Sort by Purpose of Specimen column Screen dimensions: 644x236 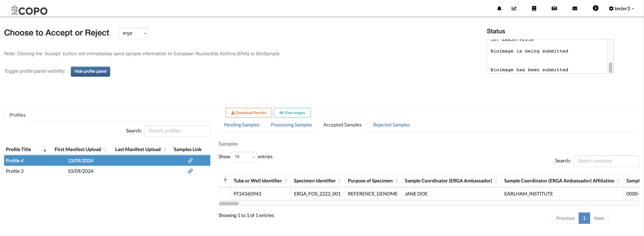pos(373,181)
